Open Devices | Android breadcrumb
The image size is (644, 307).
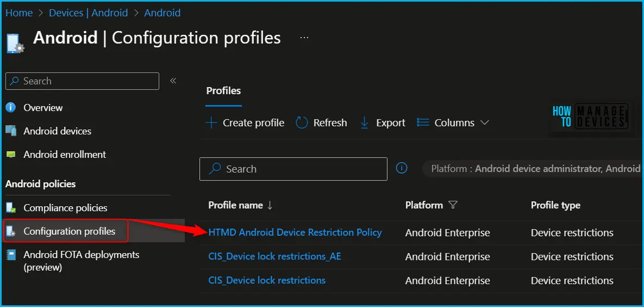[x=88, y=13]
